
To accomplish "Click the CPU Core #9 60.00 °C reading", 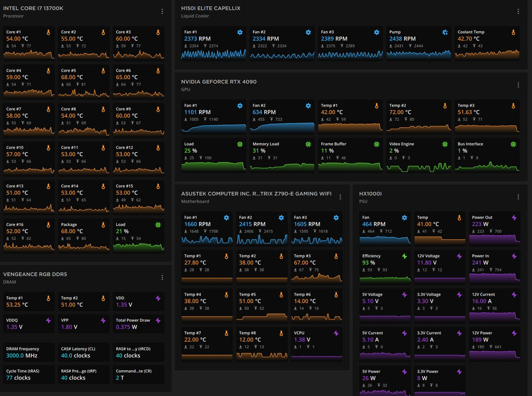I will [x=127, y=116].
